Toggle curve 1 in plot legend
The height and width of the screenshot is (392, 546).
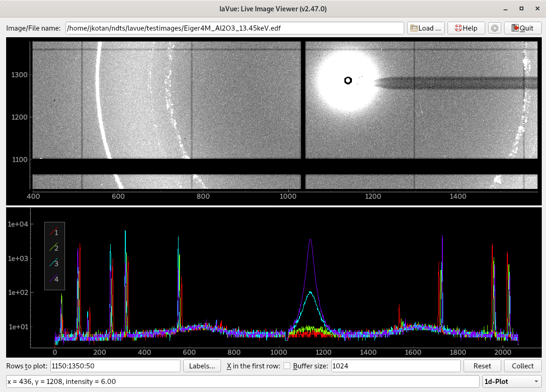click(x=54, y=232)
